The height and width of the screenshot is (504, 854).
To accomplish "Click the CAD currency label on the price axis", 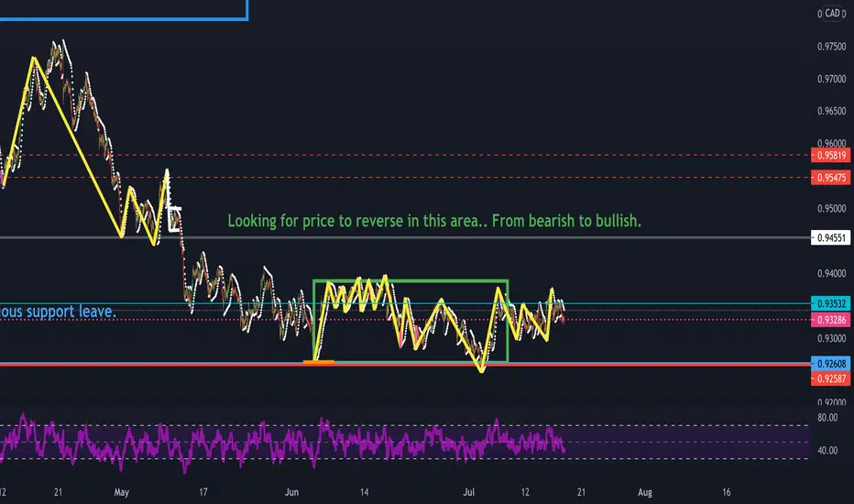I will point(832,13).
